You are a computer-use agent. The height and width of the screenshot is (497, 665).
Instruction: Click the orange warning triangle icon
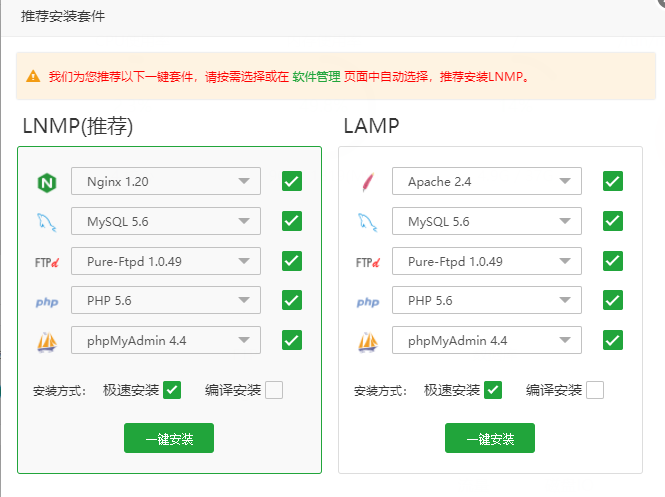coord(33,76)
